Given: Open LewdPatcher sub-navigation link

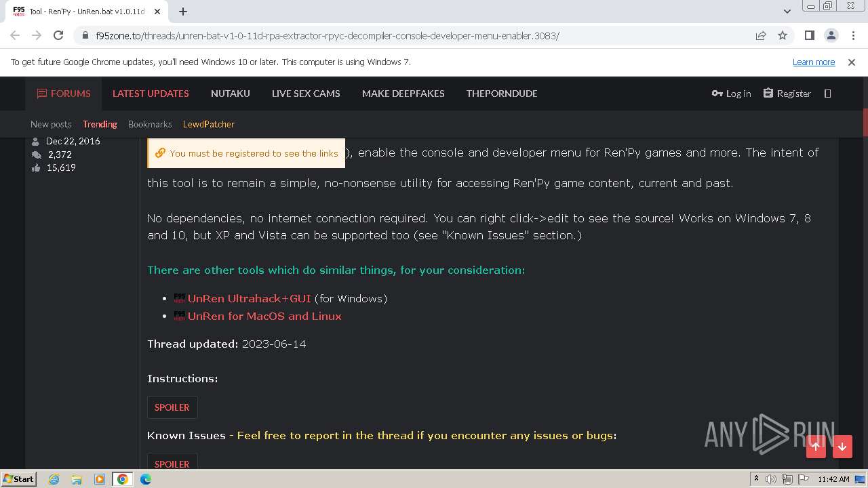Looking at the screenshot, I should point(209,124).
